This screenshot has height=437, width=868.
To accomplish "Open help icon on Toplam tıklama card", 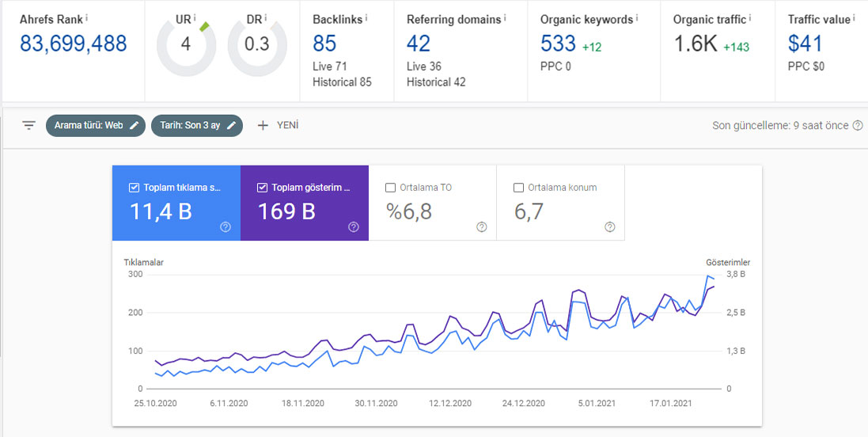I will tap(226, 227).
